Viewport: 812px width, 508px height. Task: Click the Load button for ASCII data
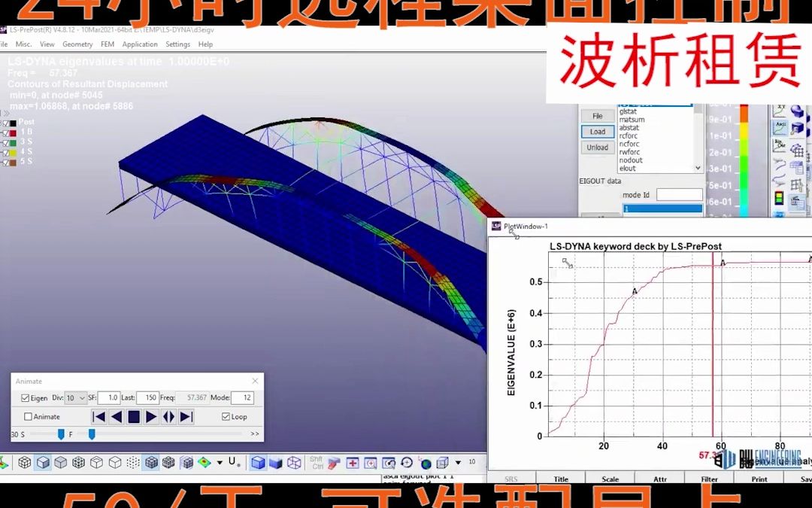point(597,131)
